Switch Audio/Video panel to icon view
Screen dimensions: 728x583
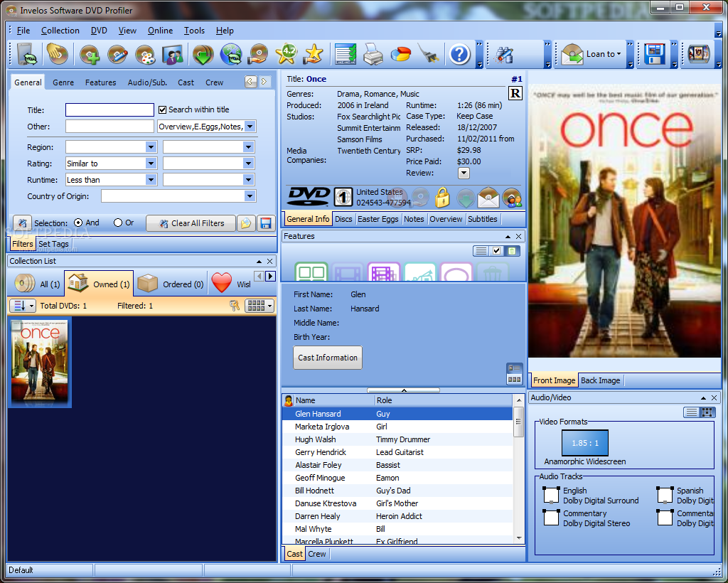(x=707, y=412)
